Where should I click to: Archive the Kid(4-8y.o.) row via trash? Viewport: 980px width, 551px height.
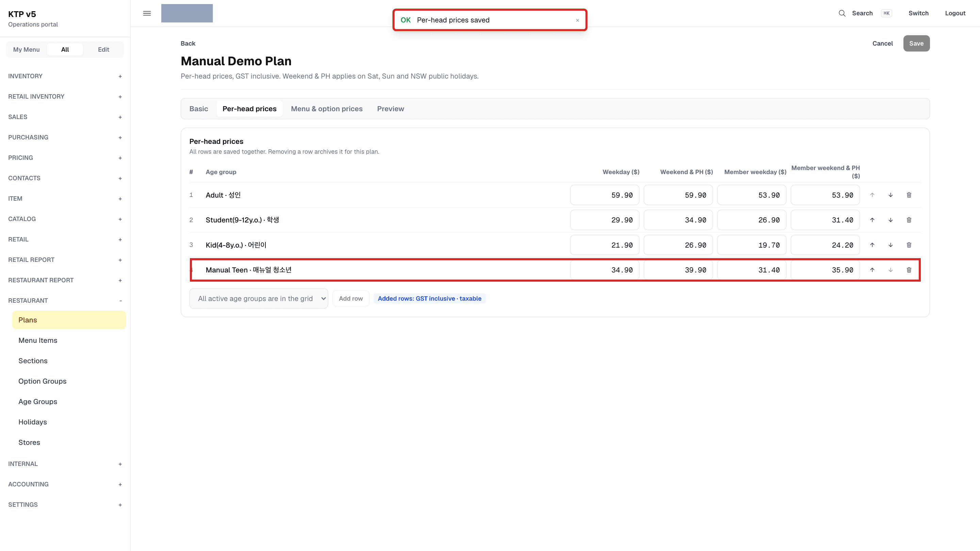[909, 245]
